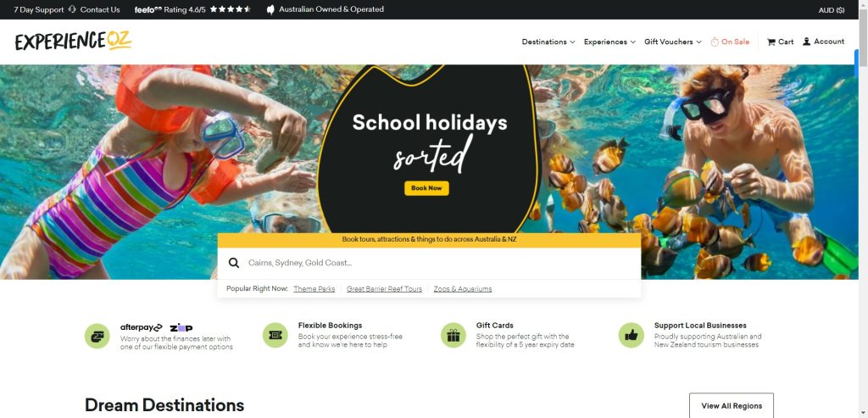Click the search magnifier icon

[234, 263]
